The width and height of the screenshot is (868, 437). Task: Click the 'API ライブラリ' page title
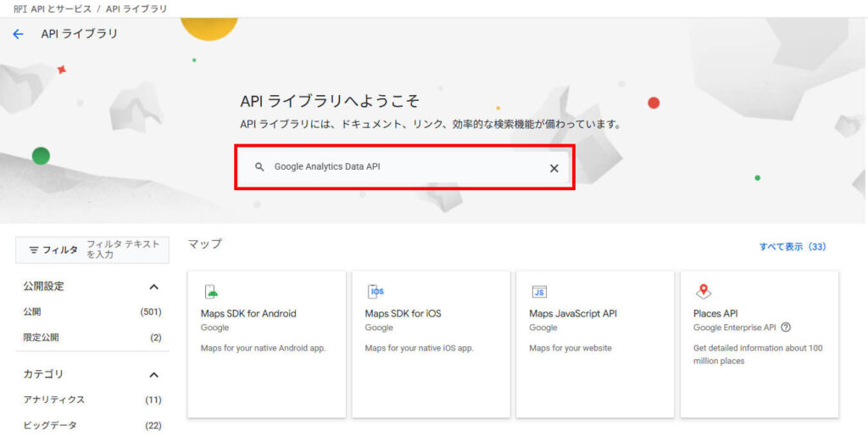[x=79, y=34]
